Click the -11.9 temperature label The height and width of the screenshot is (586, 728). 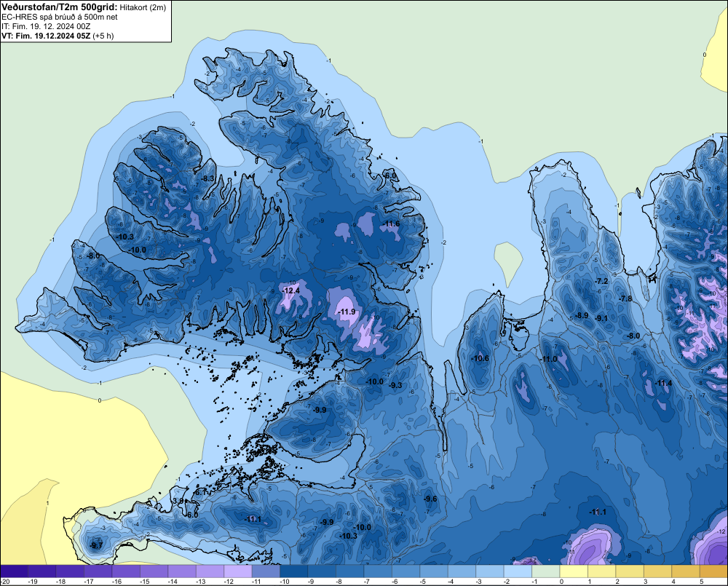pyautogui.click(x=347, y=312)
